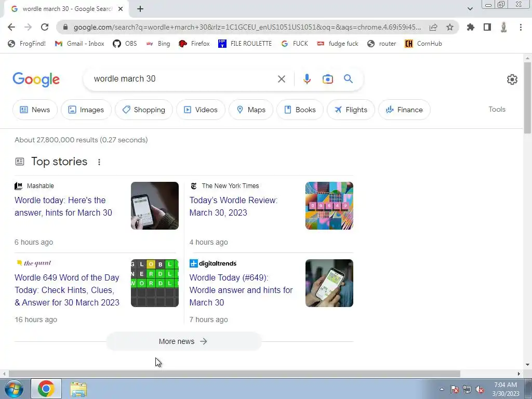Filter results by Shopping

tap(144, 110)
